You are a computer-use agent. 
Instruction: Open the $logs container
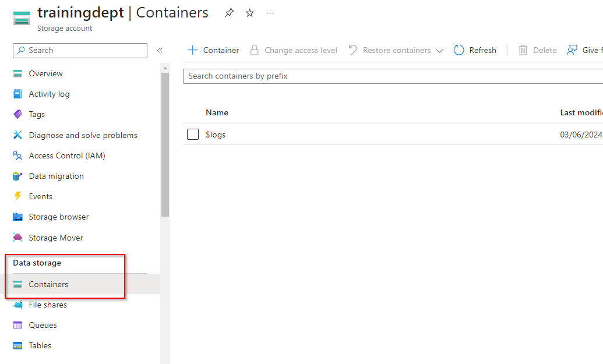coord(216,135)
